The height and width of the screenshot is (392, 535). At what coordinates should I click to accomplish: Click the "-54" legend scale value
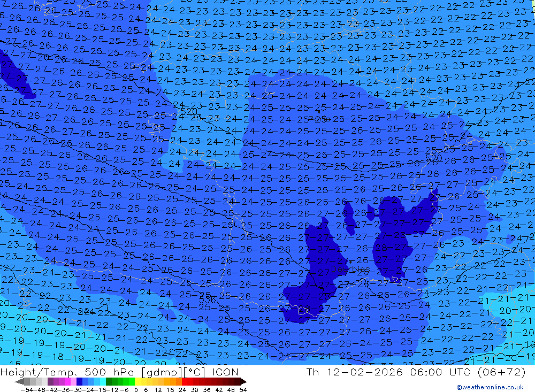(27, 390)
